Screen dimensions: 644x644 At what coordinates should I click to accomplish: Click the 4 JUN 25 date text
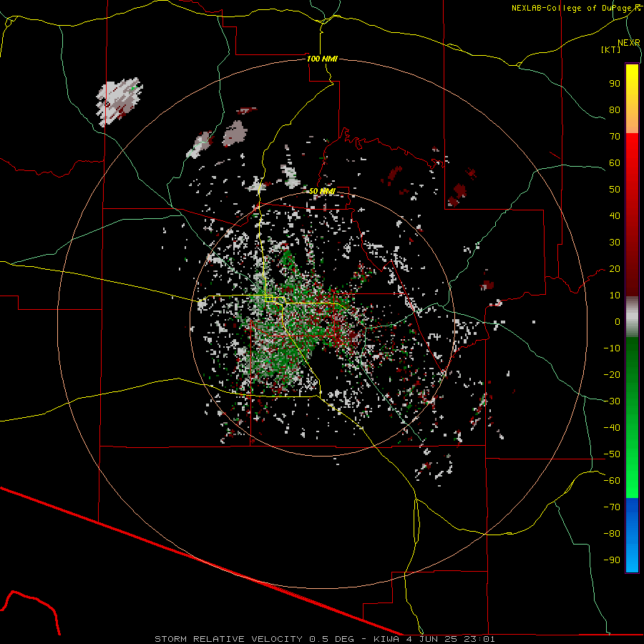pyautogui.click(x=431, y=639)
